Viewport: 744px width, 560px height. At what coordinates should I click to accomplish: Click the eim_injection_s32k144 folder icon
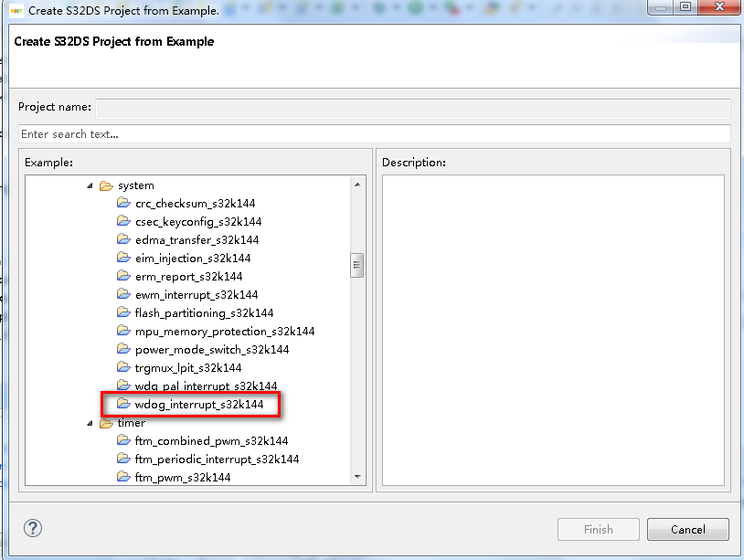tap(123, 258)
